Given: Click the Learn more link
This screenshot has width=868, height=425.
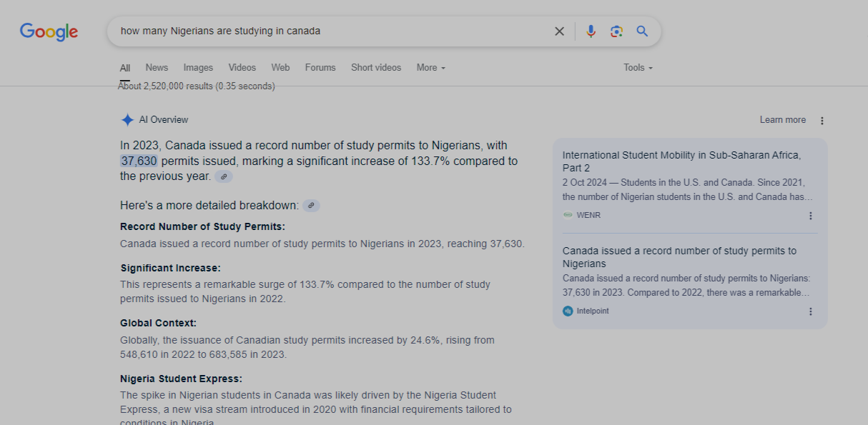Looking at the screenshot, I should point(782,120).
